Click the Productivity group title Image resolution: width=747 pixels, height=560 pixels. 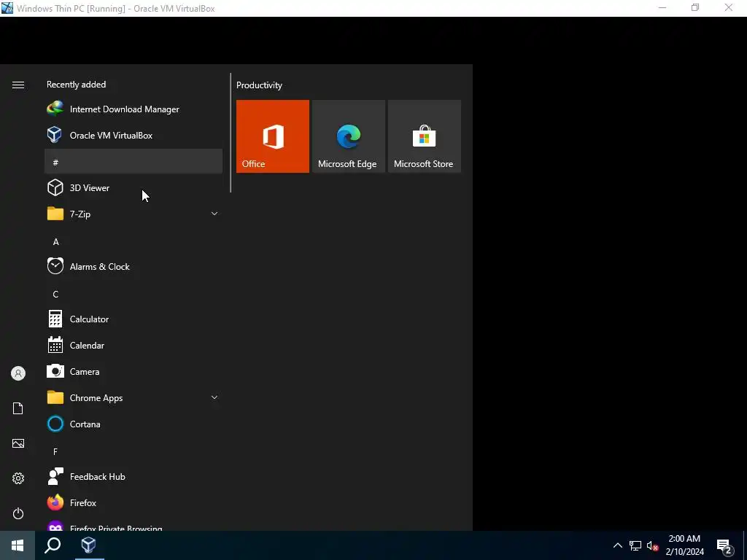click(259, 85)
